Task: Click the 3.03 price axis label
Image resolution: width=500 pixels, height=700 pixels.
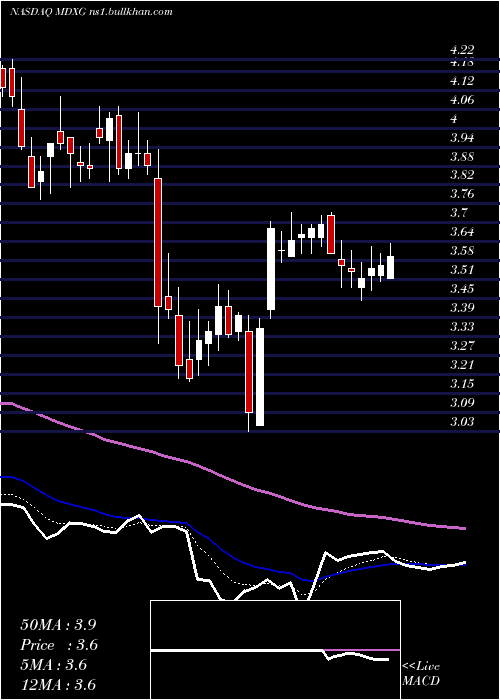Action: tap(462, 421)
